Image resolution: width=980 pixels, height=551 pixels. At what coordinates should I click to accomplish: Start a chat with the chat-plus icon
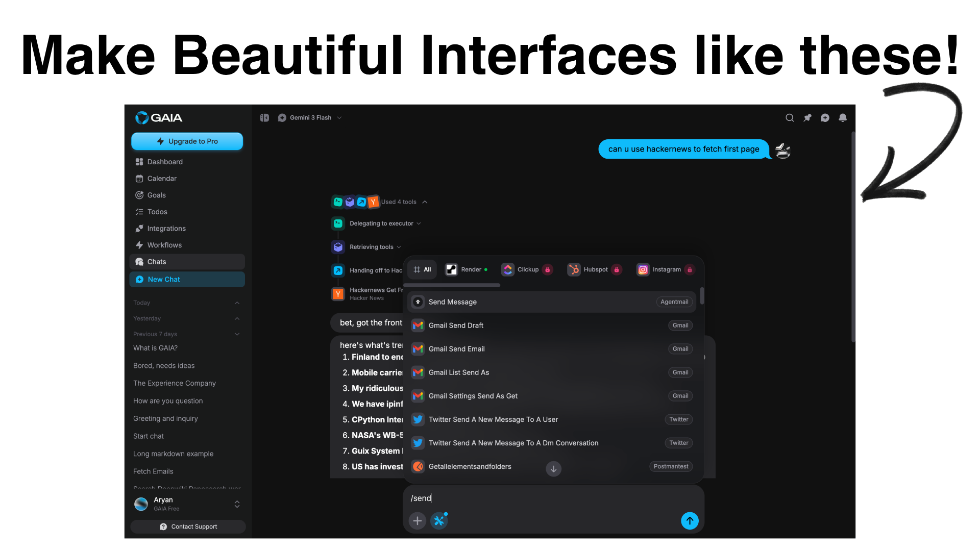pyautogui.click(x=825, y=117)
